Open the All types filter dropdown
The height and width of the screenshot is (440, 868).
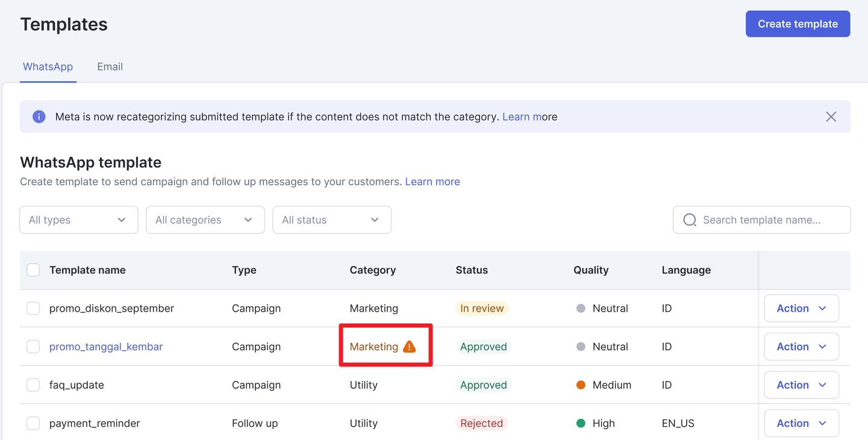(78, 220)
